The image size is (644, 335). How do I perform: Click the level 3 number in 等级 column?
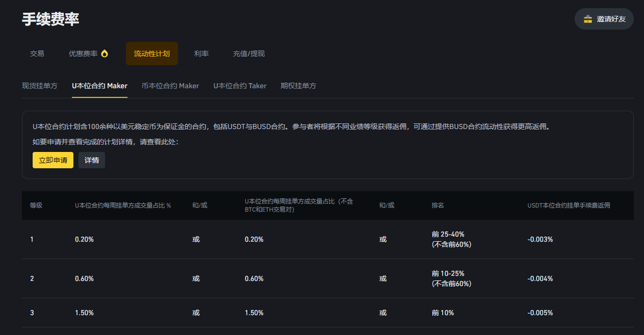(x=32, y=313)
